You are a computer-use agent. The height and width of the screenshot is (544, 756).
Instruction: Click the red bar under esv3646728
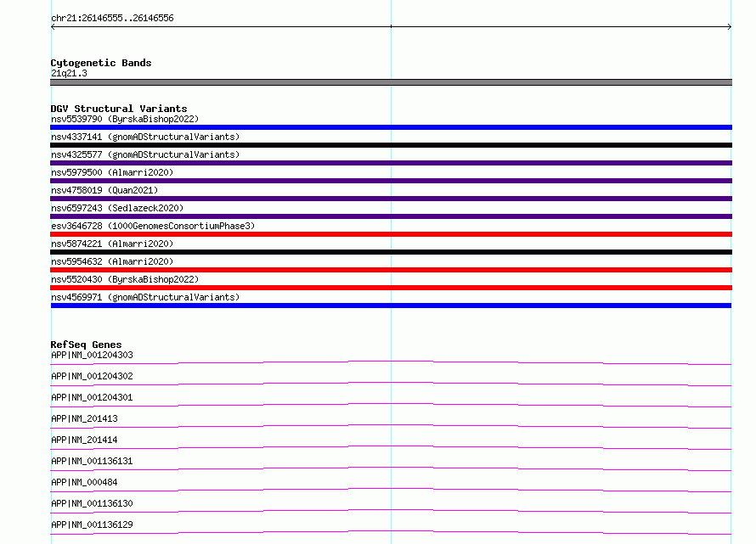tap(391, 234)
